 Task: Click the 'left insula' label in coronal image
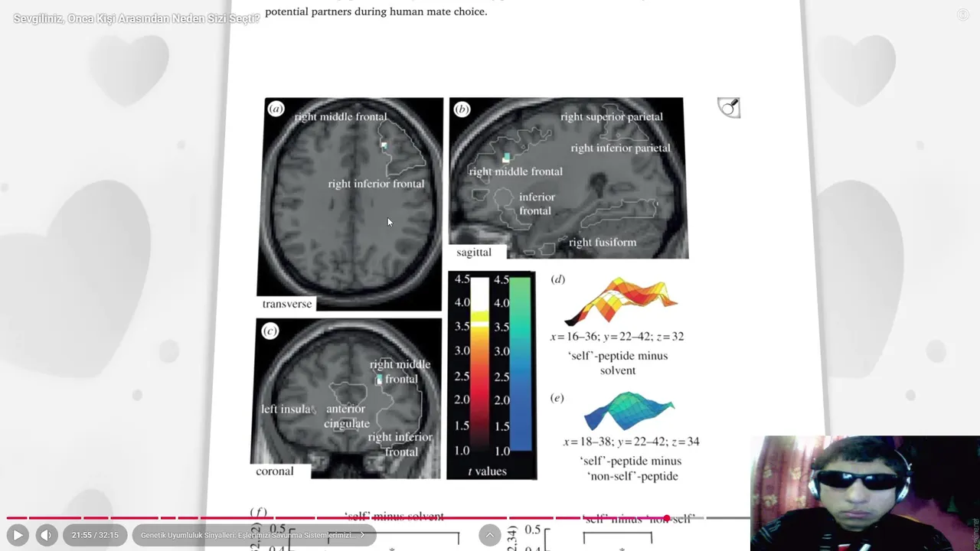286,409
